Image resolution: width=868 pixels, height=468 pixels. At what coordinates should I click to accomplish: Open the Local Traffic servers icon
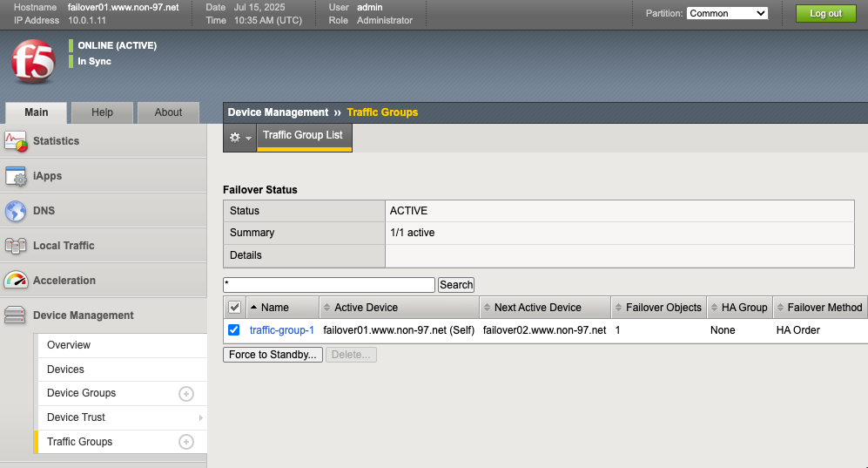pos(16,246)
